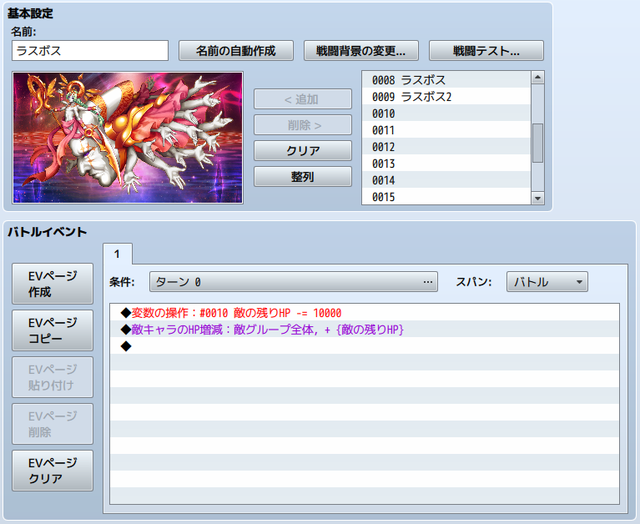Screen dimensions: 640x524
Task: Select empty enemy slot 0014
Action: click(x=446, y=180)
